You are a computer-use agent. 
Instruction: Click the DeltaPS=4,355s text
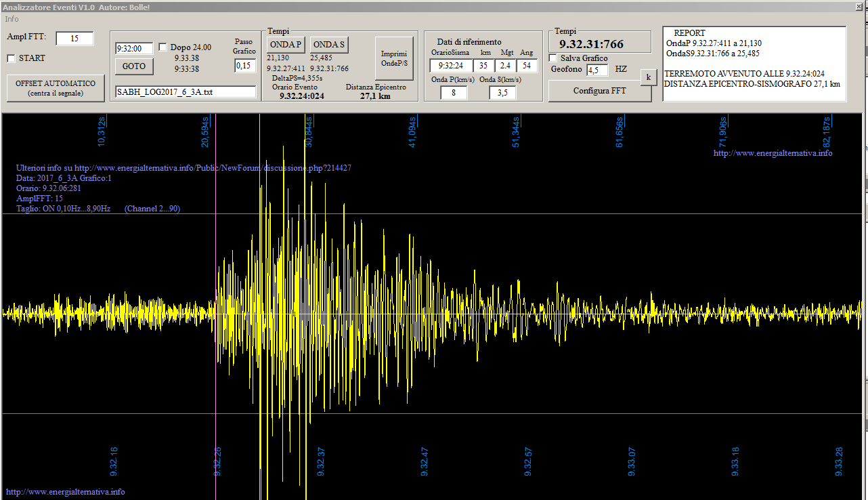point(297,78)
